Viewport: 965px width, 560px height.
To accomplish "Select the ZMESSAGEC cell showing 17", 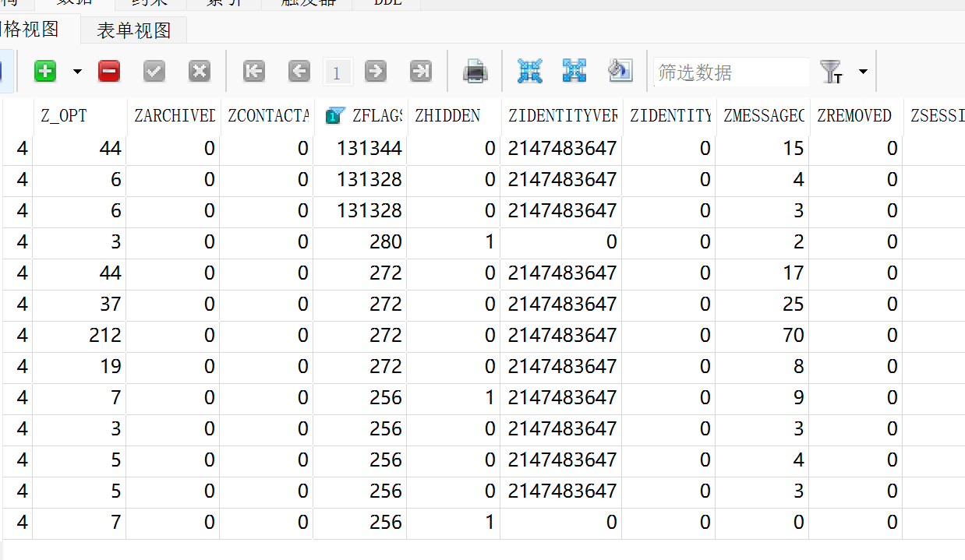I will [762, 273].
